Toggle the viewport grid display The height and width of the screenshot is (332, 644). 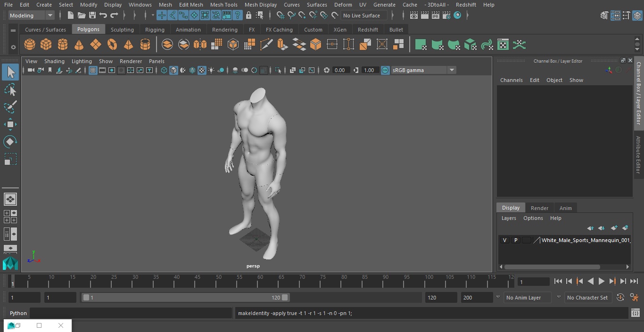click(93, 70)
